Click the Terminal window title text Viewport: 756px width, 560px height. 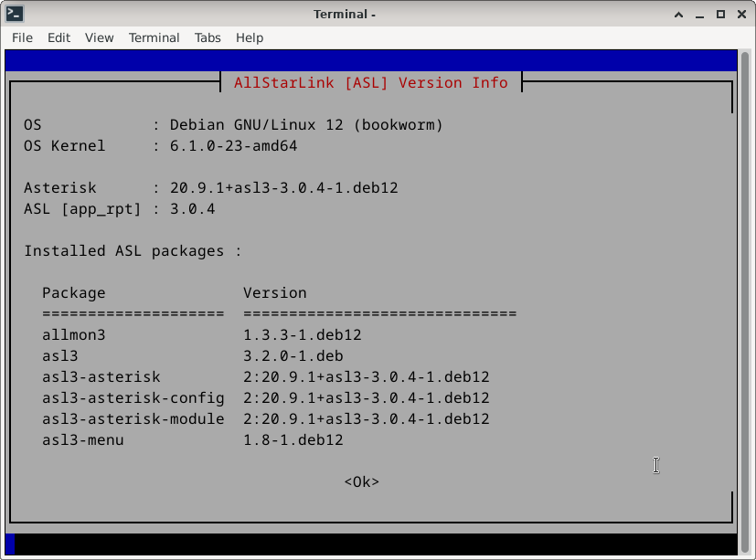345,15
